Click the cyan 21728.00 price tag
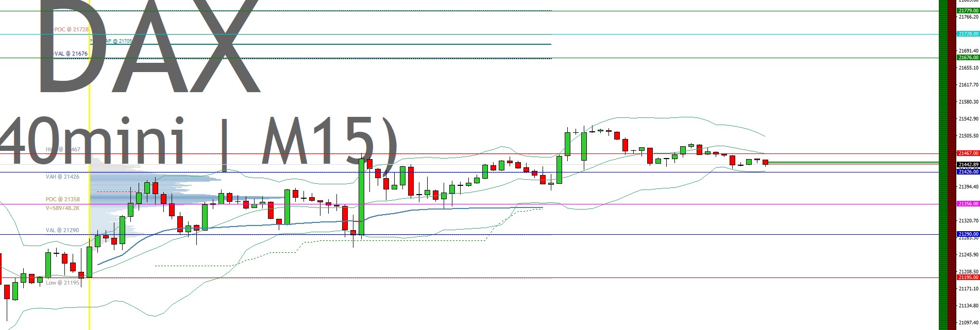The width and height of the screenshot is (980, 330). click(968, 34)
